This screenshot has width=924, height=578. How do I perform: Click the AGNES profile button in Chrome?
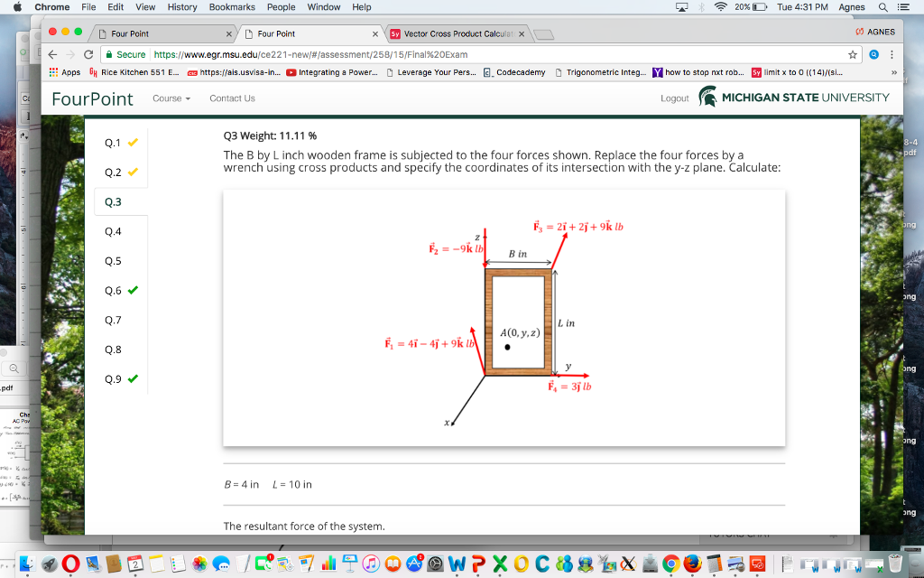tap(875, 32)
